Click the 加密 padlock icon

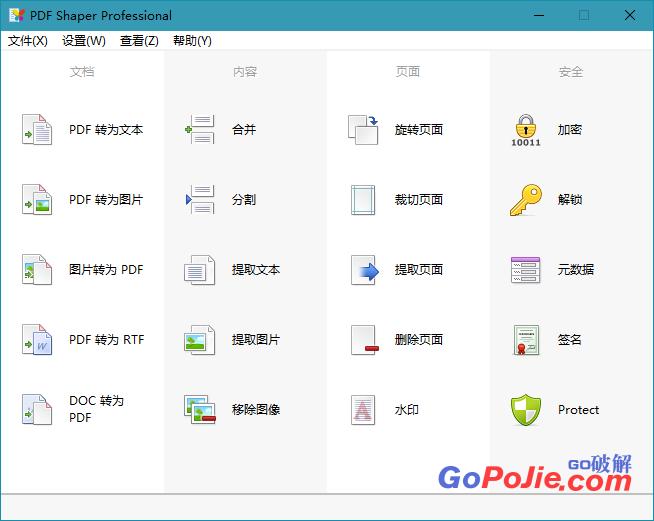pyautogui.click(x=526, y=130)
